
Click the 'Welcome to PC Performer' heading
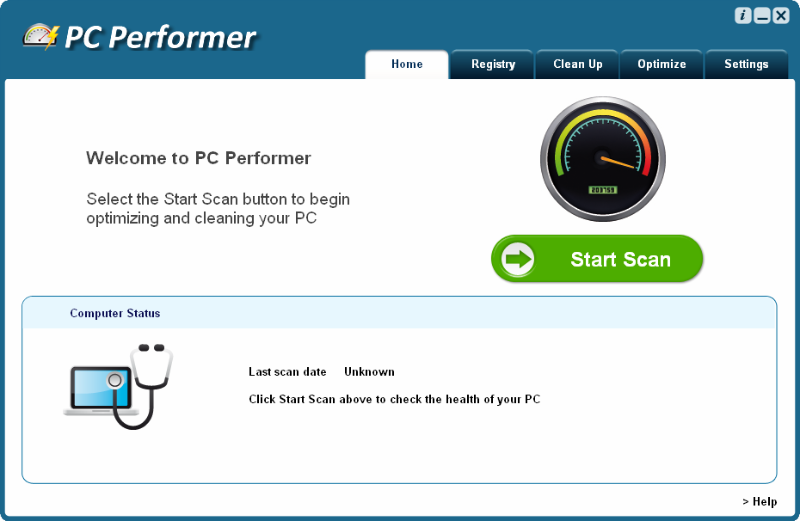198,158
